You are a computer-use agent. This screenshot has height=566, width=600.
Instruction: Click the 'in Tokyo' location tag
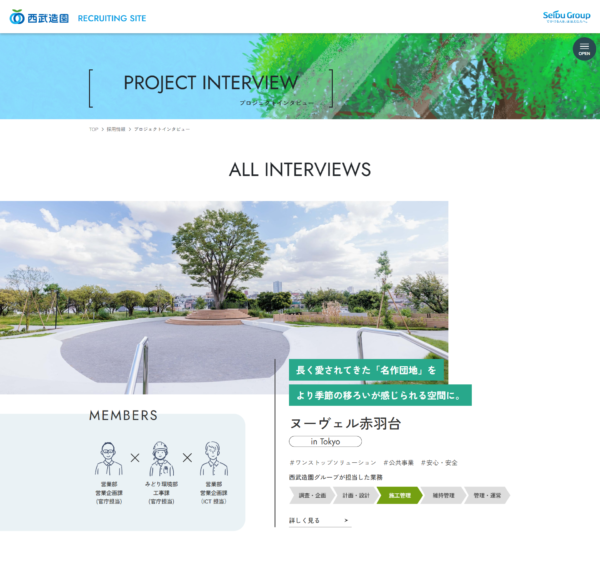[325, 441]
